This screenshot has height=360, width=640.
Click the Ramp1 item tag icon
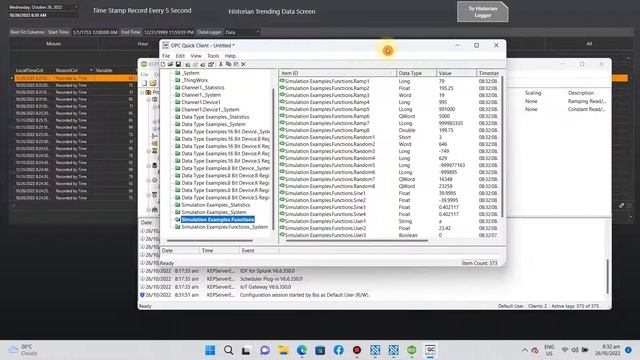point(282,81)
